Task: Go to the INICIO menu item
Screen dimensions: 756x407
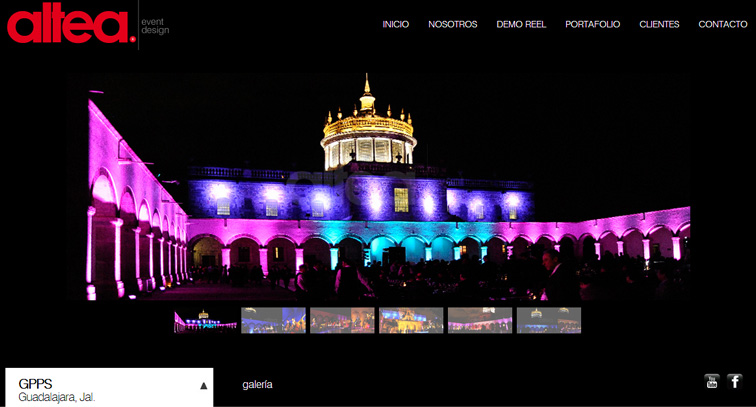Action: coord(395,24)
